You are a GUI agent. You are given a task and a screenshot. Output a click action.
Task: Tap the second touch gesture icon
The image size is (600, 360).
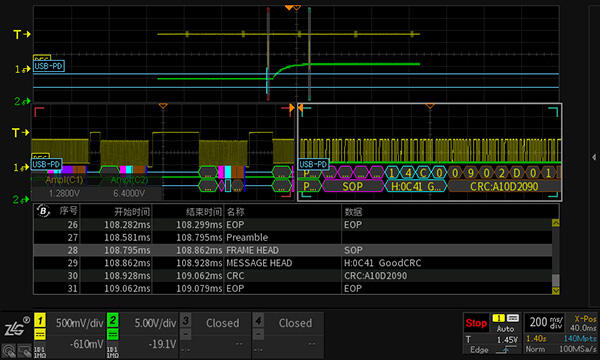24,351
